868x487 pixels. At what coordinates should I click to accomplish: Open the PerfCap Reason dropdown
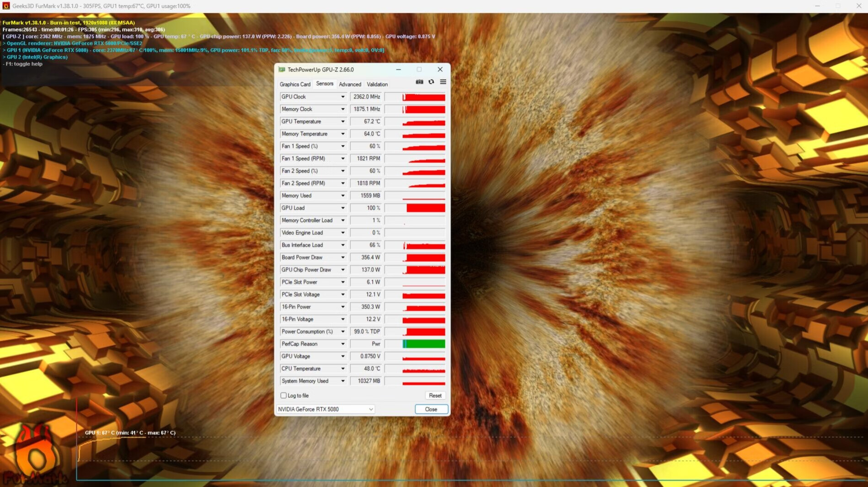(x=343, y=344)
